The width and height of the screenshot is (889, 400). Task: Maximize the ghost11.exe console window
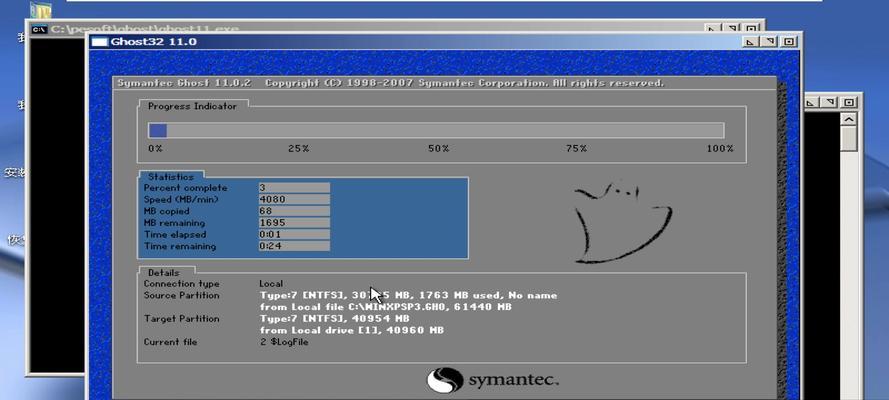click(731, 28)
